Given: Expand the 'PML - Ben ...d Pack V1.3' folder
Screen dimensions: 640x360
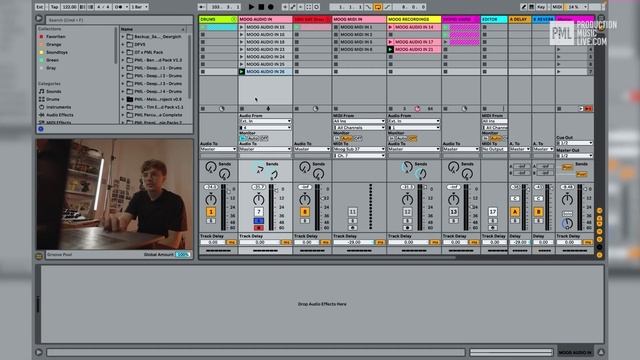Looking at the screenshot, I should 123,60.
